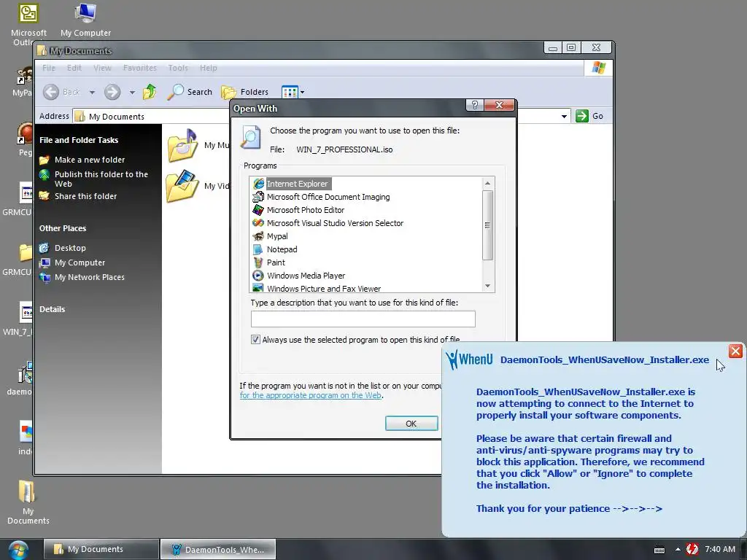Click file description text field

pyautogui.click(x=363, y=319)
